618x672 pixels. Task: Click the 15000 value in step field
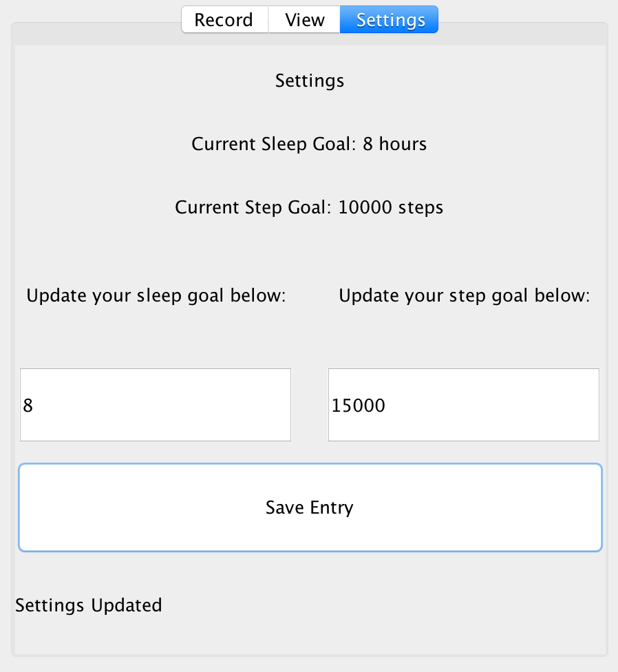click(359, 406)
